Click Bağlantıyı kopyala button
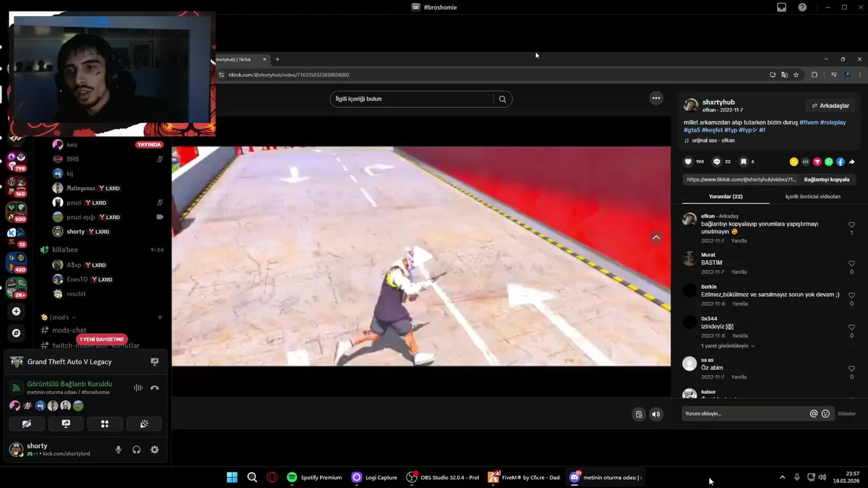Screen dimensions: 868x488 click(827, 180)
